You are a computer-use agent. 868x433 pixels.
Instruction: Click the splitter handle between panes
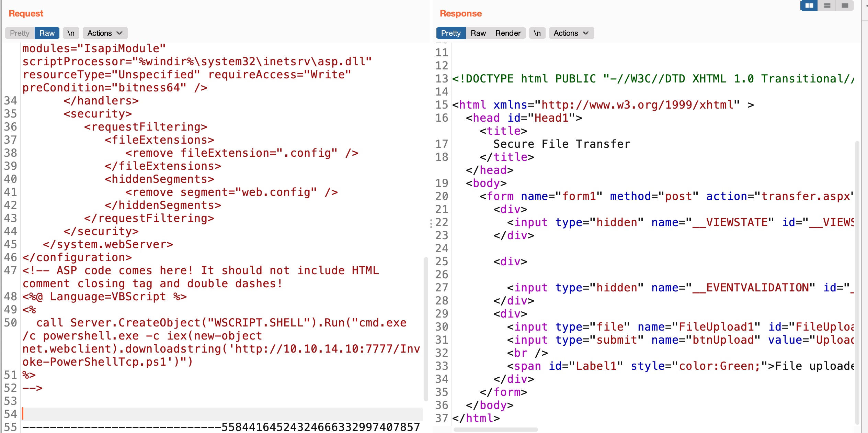pos(431,224)
